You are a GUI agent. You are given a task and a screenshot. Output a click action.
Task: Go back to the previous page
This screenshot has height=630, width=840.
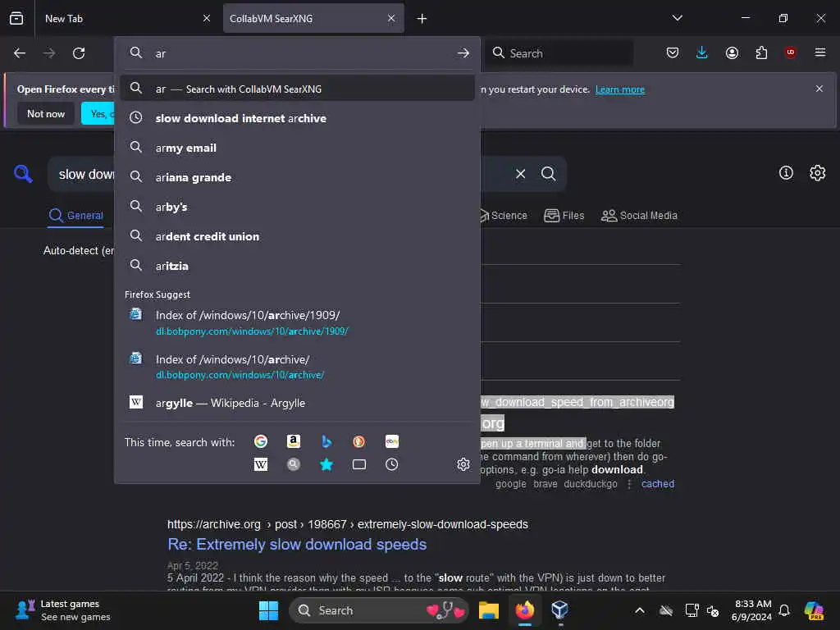pyautogui.click(x=20, y=53)
